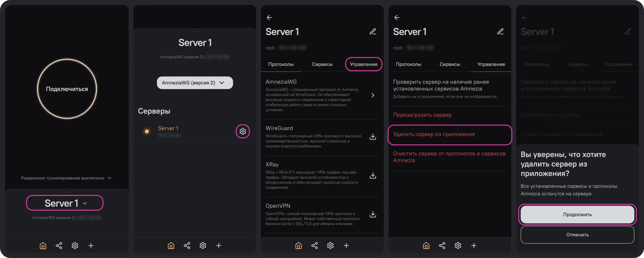This screenshot has height=258, width=644.
Task: Go back from the server management options screen
Action: (x=397, y=18)
